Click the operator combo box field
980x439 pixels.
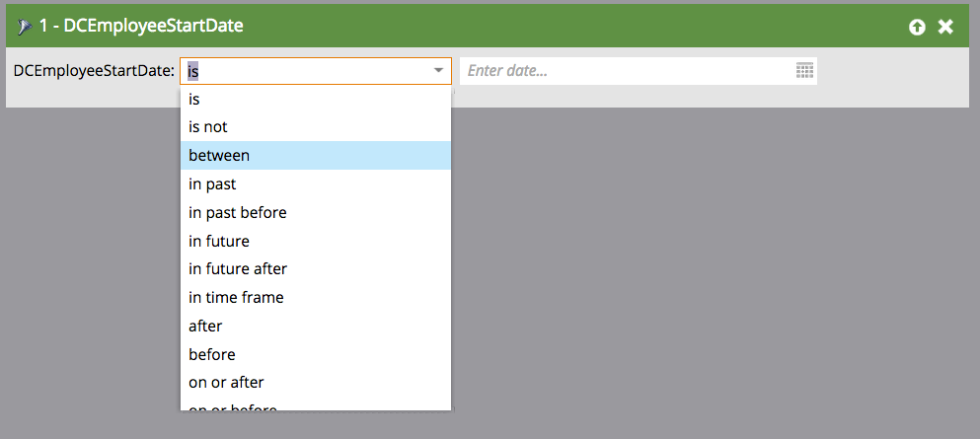coord(316,71)
